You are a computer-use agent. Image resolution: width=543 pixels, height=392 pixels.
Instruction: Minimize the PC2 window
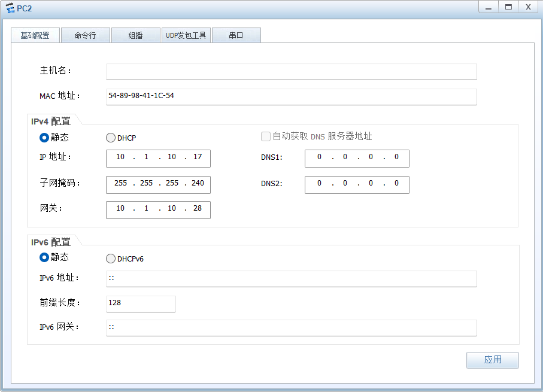pos(489,7)
